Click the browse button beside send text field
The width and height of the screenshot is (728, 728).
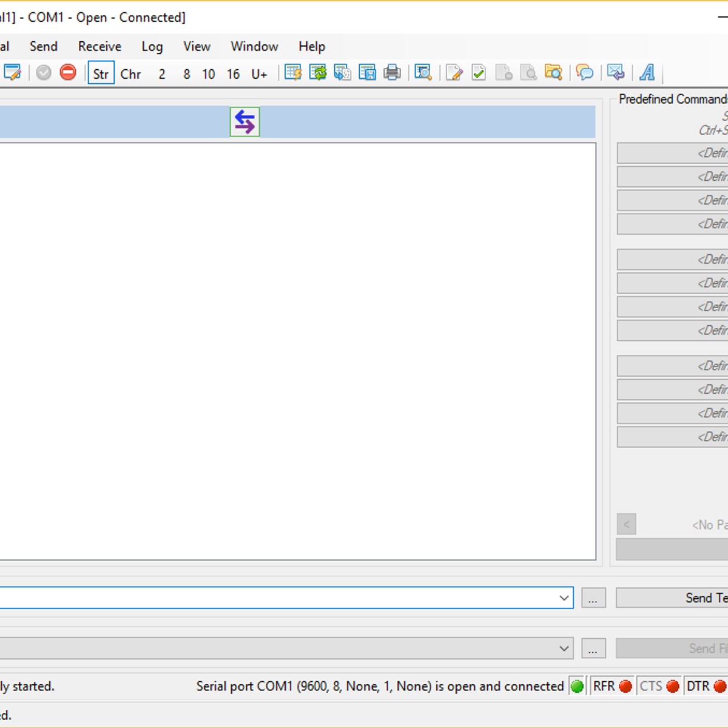tap(593, 598)
